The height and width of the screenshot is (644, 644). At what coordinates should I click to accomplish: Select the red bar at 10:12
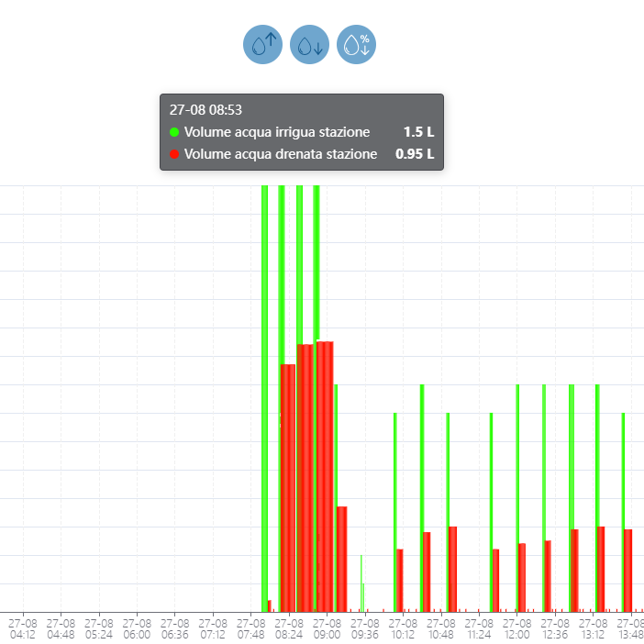point(400,580)
